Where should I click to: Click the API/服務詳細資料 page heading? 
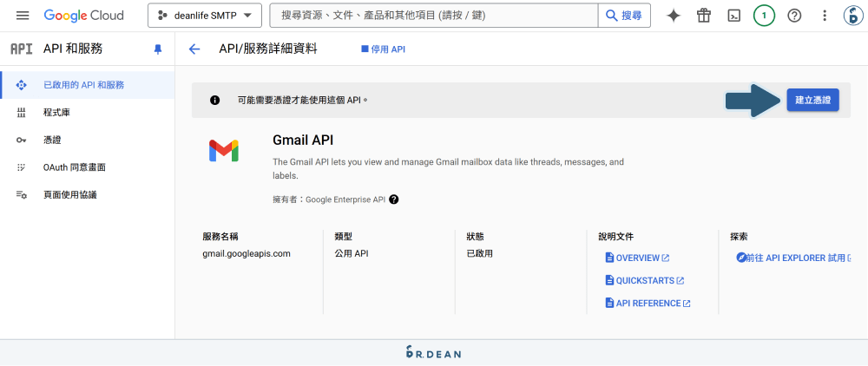[x=268, y=49]
